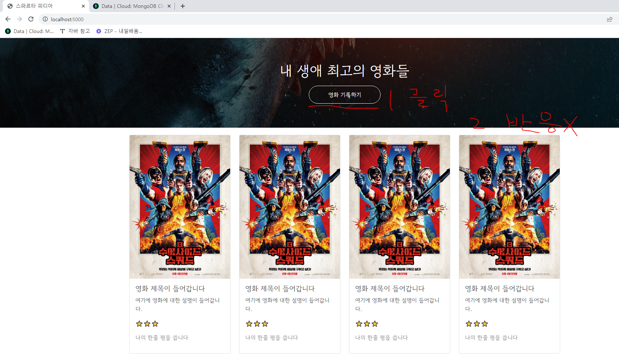This screenshot has height=364, width=619.
Task: Close the 스파르타 피디아 tab
Action: (83, 6)
